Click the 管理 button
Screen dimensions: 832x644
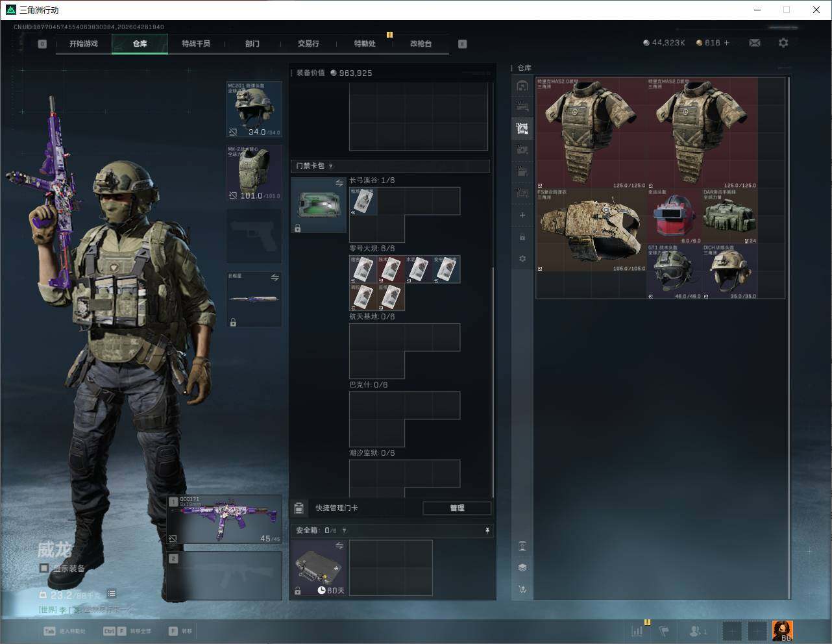pyautogui.click(x=457, y=508)
